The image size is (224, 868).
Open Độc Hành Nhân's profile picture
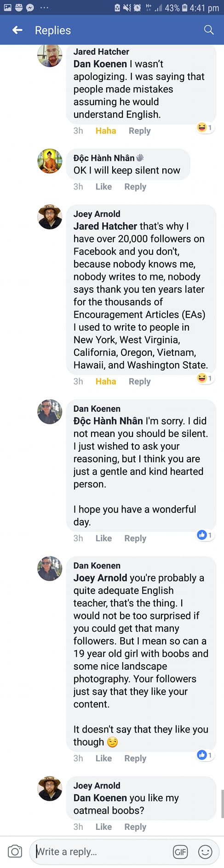(x=50, y=161)
